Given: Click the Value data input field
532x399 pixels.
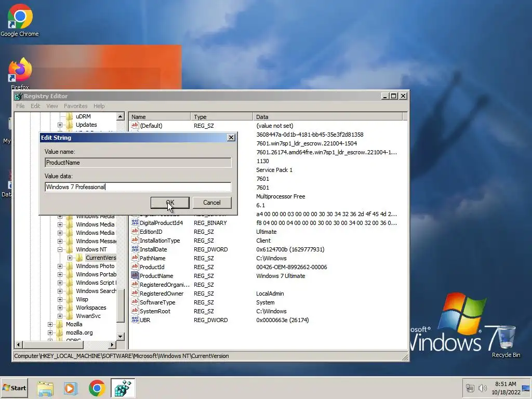Looking at the screenshot, I should pos(138,187).
